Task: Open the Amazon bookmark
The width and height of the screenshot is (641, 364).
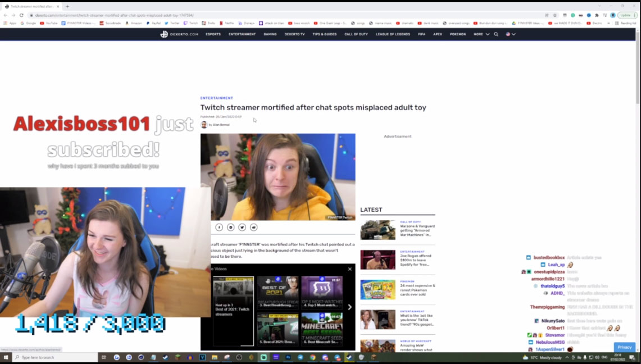Action: coord(133,23)
